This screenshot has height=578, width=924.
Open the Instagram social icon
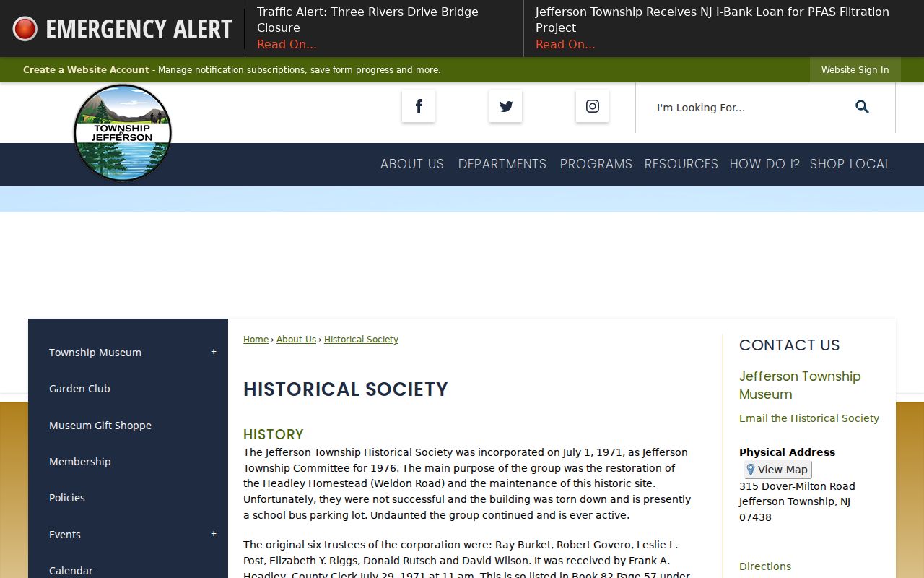tap(592, 106)
